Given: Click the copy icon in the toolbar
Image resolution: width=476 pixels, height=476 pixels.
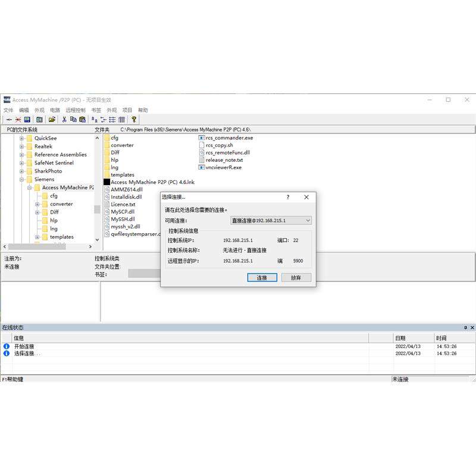Looking at the screenshot, I should point(73,119).
